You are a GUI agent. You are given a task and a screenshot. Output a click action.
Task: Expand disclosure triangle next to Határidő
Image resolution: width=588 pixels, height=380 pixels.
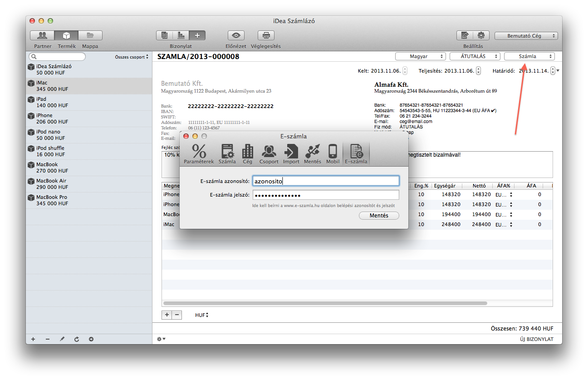[558, 71]
